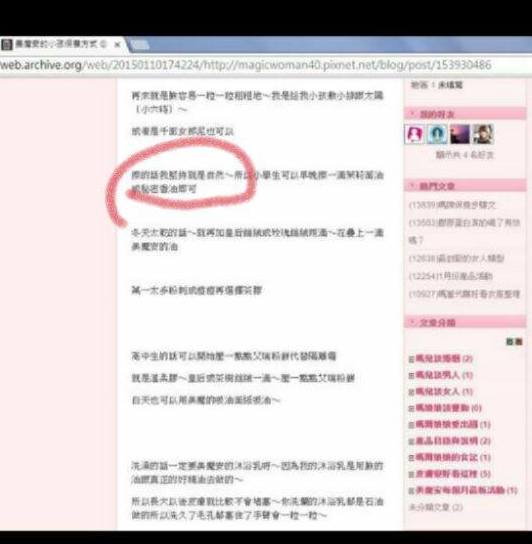532x544 pixels.
Task: Expand the tree icon beside the category with (0)
Action: point(412,409)
